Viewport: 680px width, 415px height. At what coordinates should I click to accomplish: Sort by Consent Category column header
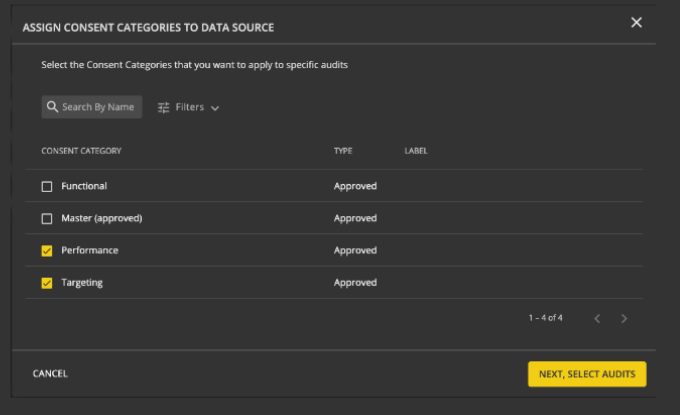click(81, 151)
